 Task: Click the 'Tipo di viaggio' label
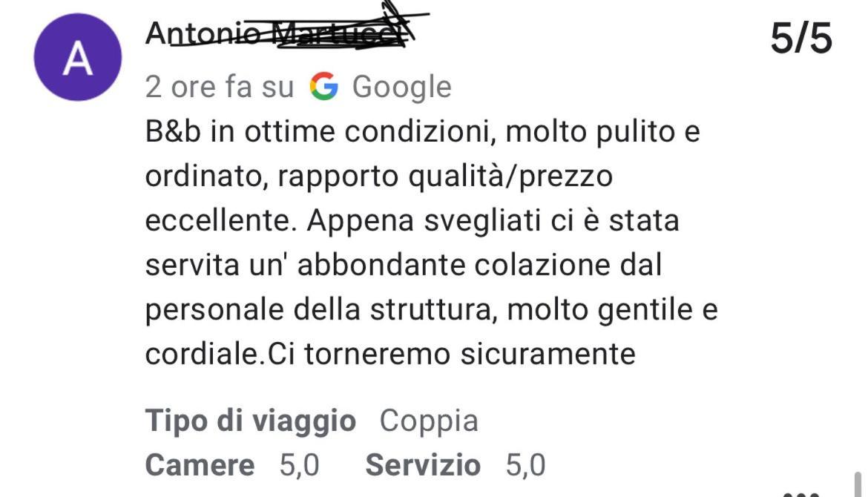(x=250, y=420)
